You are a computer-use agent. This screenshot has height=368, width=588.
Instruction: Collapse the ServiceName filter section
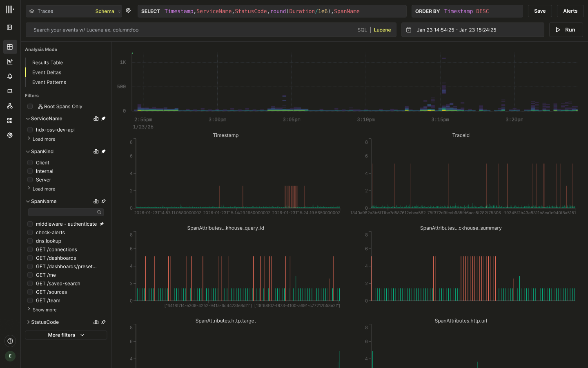click(x=27, y=119)
